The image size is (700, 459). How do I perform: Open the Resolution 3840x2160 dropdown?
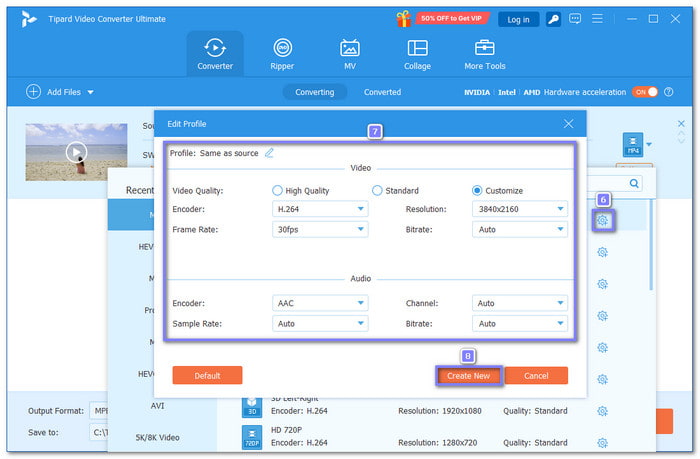[519, 209]
